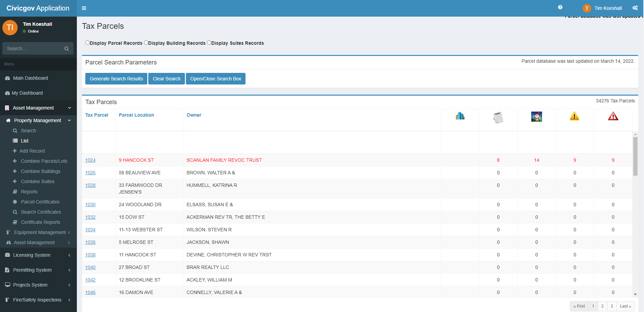The image size is (644, 312).
Task: Select the Display Building Records radio button
Action: 146,42
